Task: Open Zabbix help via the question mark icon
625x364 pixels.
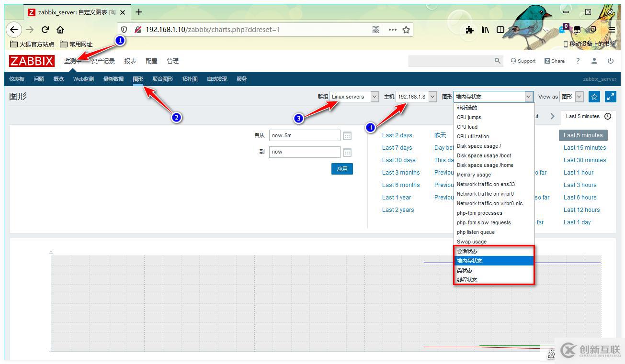Action: pyautogui.click(x=578, y=61)
